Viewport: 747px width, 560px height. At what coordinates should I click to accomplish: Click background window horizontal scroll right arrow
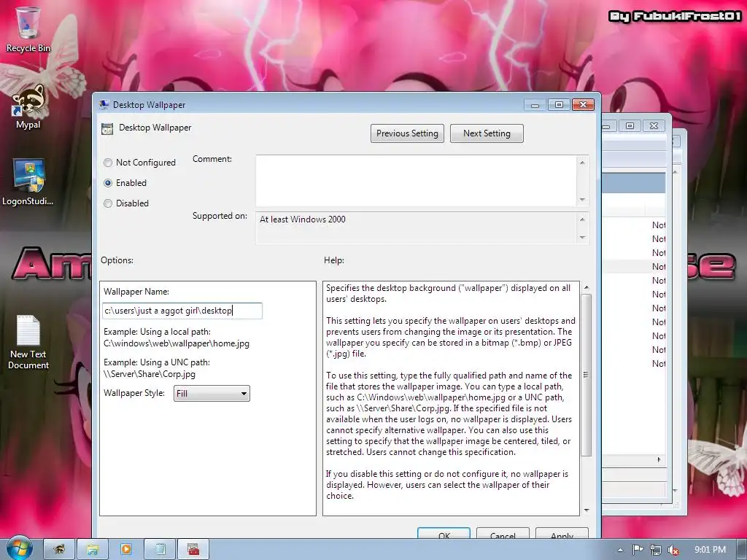click(659, 459)
